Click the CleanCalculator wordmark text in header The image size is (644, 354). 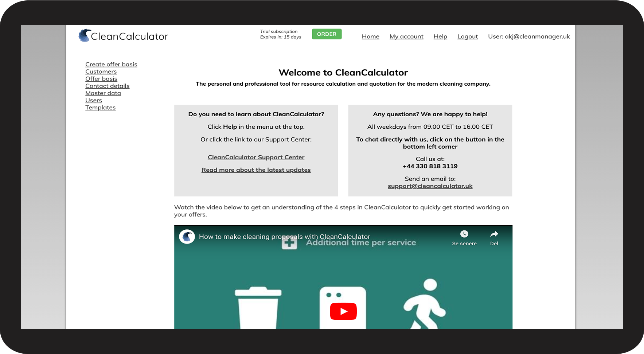129,36
